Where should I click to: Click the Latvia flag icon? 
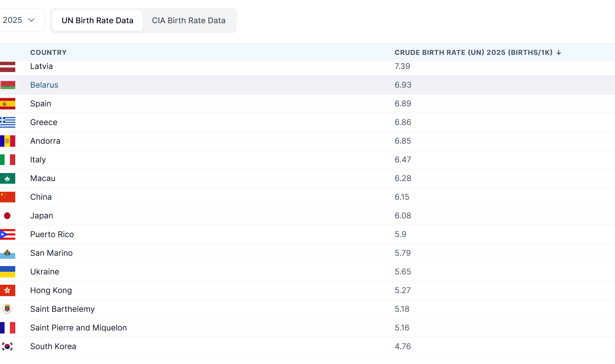(x=8, y=67)
